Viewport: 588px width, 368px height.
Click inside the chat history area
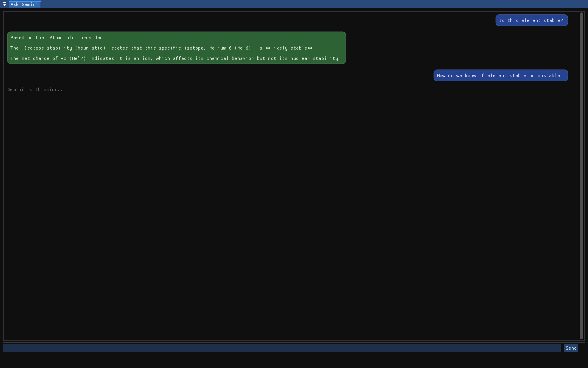292,195
